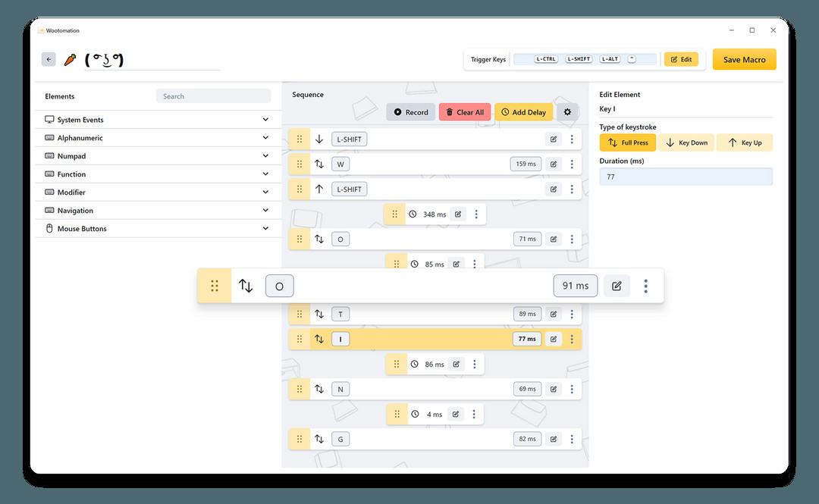Open more options for 4 ms delay
Screen dimensions: 819x504
(x=474, y=414)
